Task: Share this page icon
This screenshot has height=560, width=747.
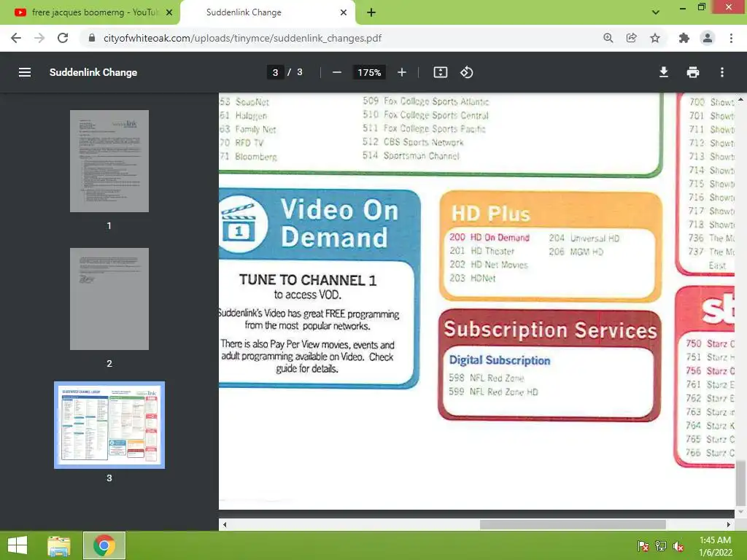Action: [x=632, y=38]
